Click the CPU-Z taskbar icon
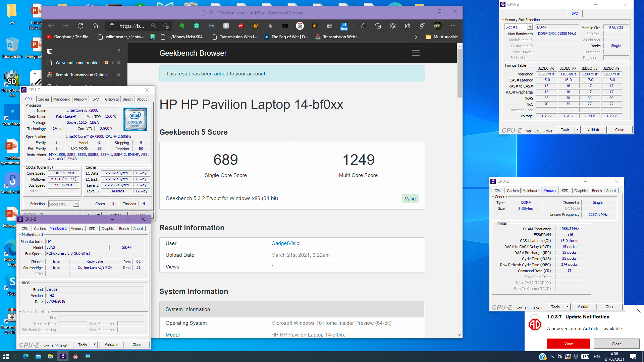 click(x=63, y=356)
